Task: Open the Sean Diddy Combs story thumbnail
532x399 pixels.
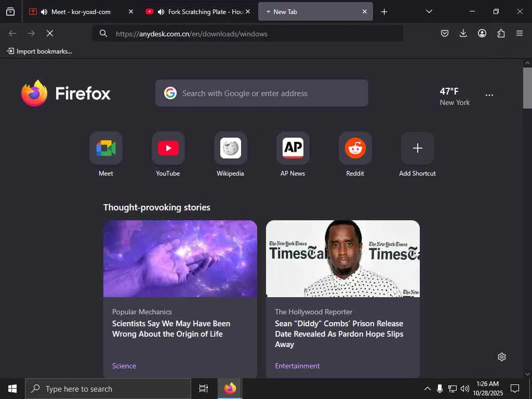Action: (x=343, y=259)
